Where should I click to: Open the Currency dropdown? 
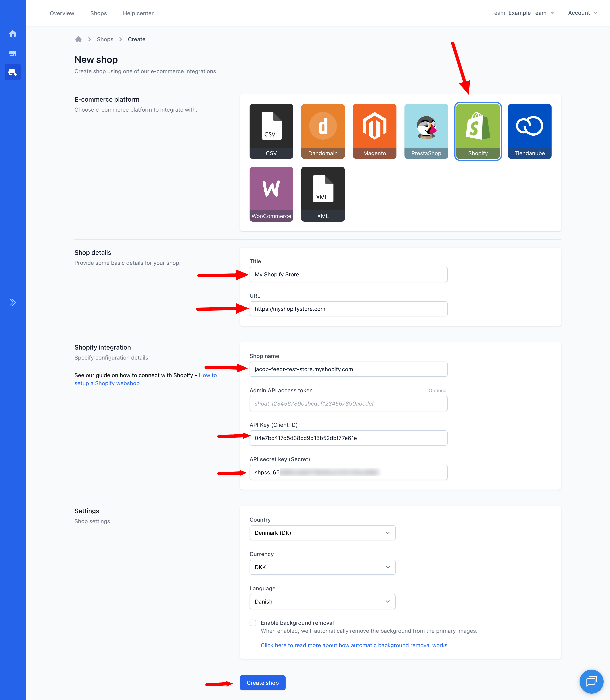pyautogui.click(x=322, y=567)
